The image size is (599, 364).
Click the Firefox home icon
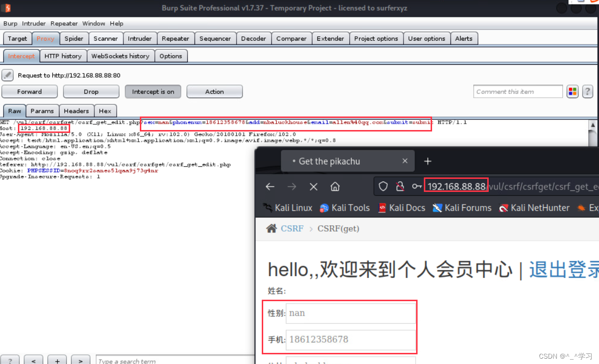335,187
